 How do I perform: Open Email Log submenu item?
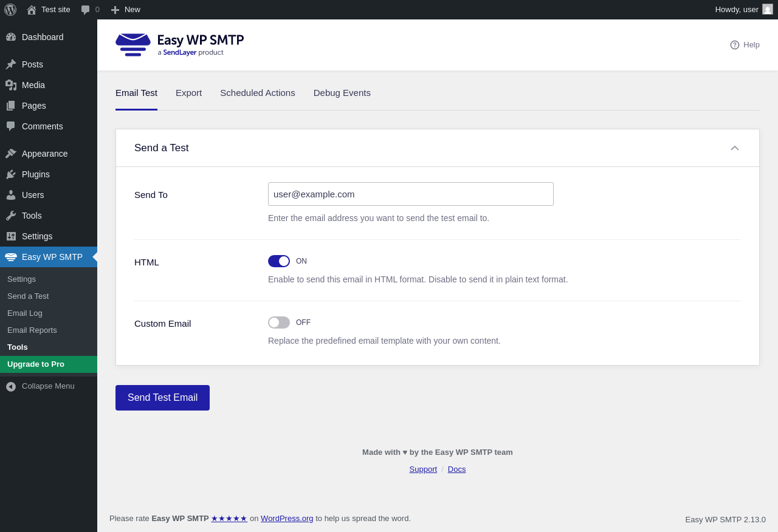[x=25, y=313]
